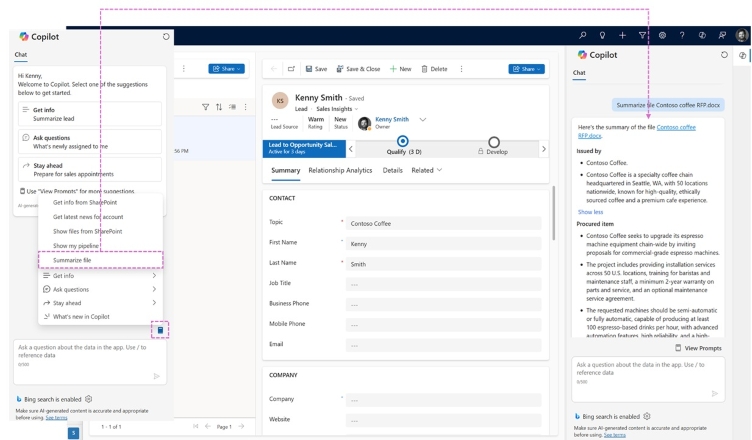Select the Qualify stage circle
The width and height of the screenshot is (752, 440).
click(x=403, y=141)
